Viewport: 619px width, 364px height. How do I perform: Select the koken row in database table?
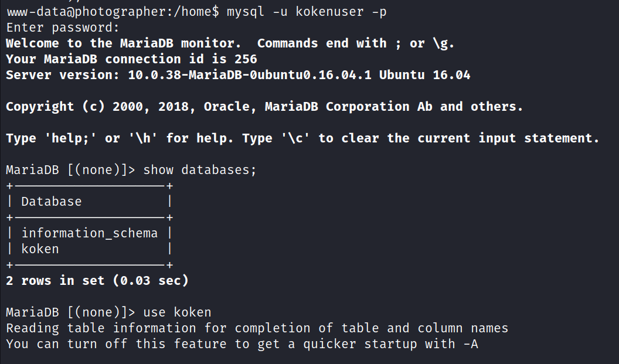click(40, 249)
